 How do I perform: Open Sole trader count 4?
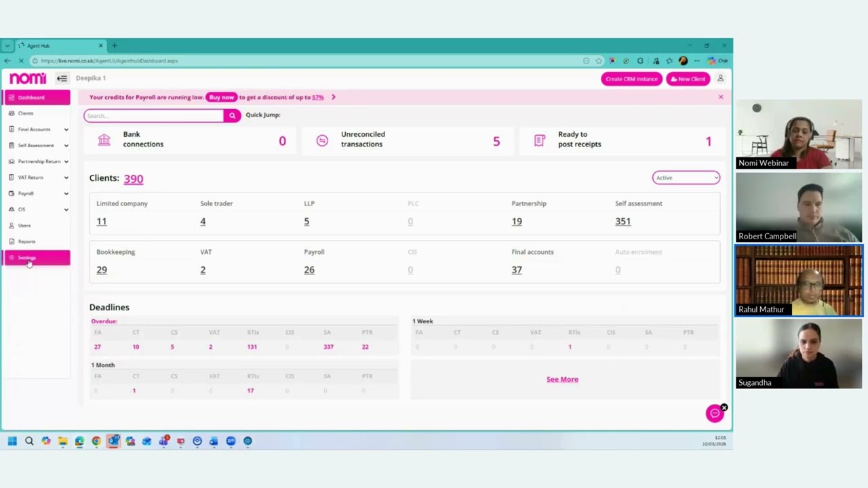203,222
